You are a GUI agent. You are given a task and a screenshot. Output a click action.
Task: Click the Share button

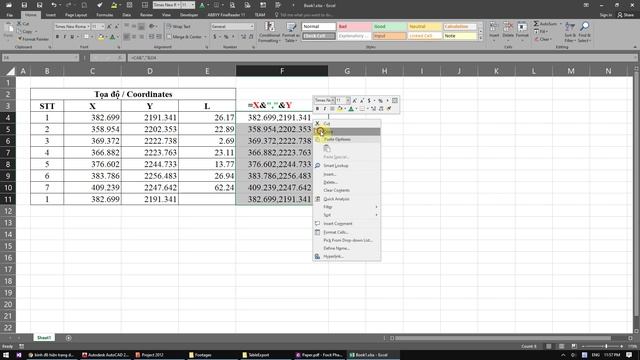(x=626, y=15)
